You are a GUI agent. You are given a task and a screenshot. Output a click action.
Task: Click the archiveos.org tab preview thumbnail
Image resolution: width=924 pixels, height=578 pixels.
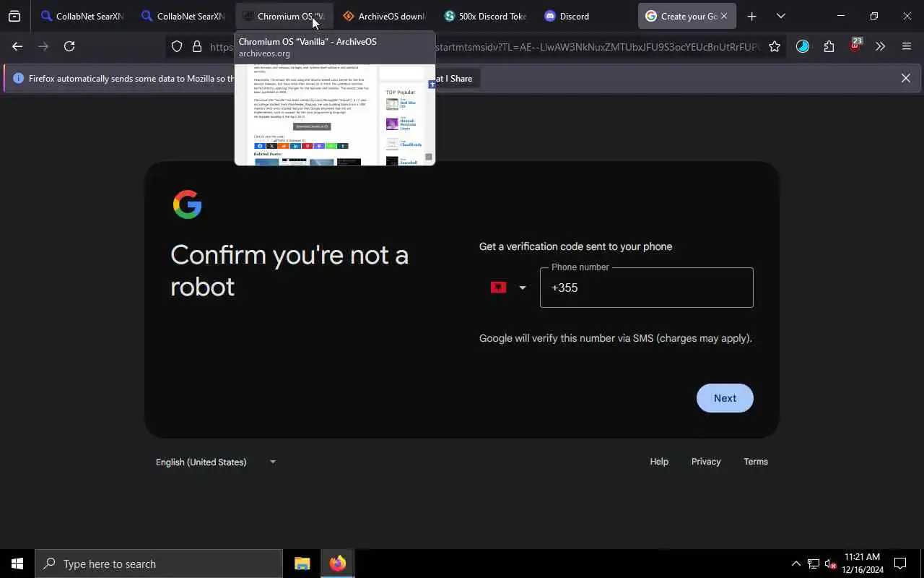click(335, 114)
